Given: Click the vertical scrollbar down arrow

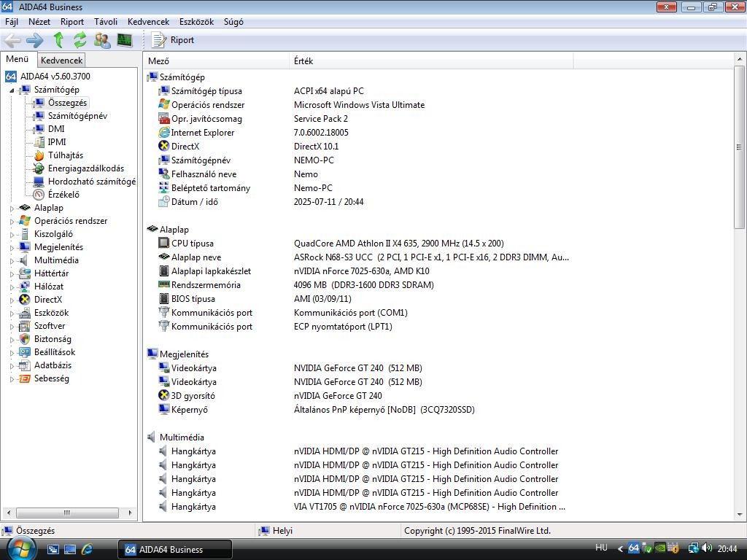Looking at the screenshot, I should (x=740, y=515).
